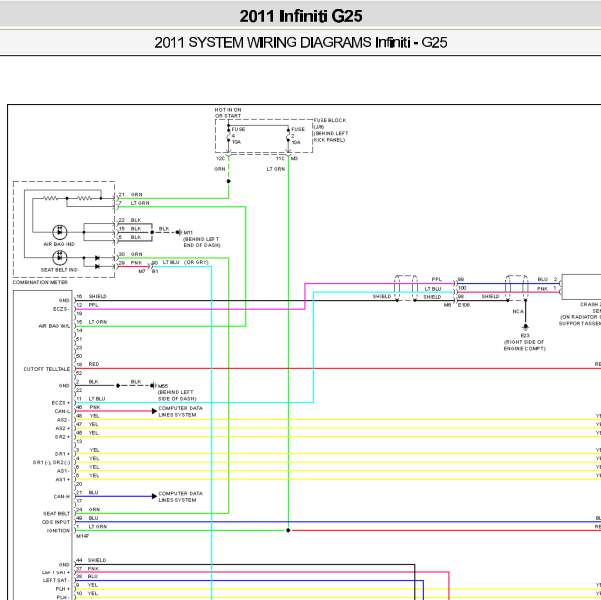The image size is (601, 600).
Task: Select the "7 LT GRN" combination meter pin label
Action: tap(134, 203)
